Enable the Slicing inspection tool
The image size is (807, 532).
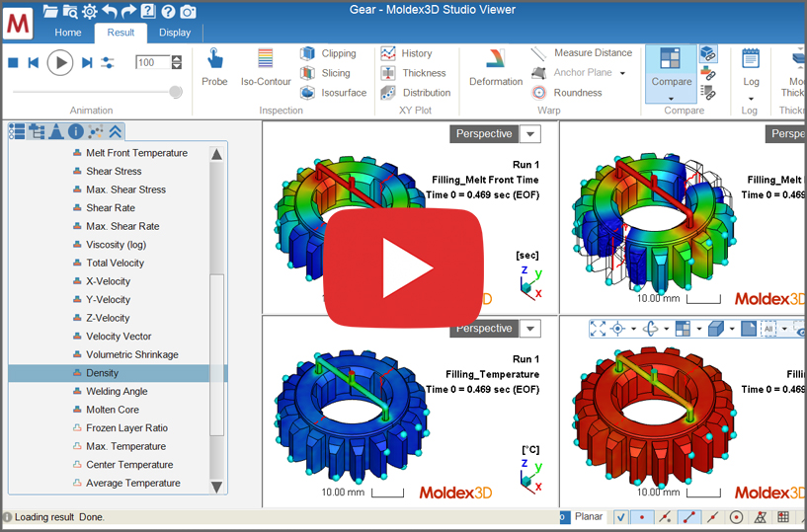coord(325,73)
